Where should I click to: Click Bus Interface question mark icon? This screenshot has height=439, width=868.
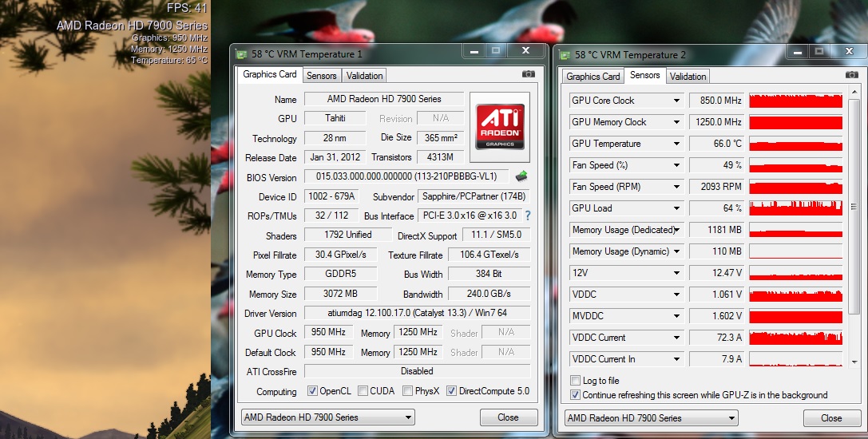[x=528, y=216]
